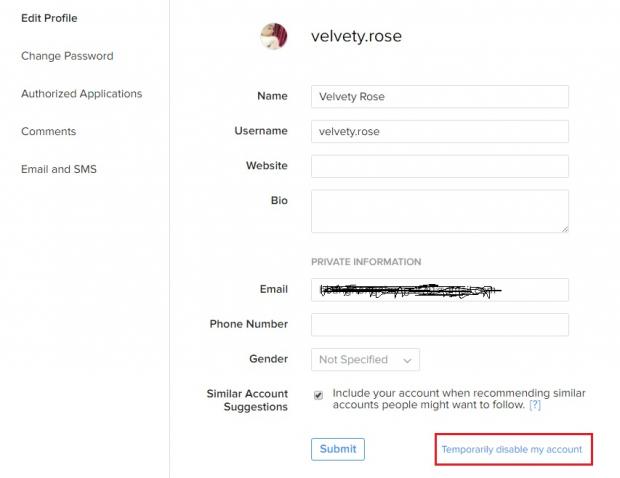Click the velvety.rose profile picture
620x478 pixels.
click(274, 37)
